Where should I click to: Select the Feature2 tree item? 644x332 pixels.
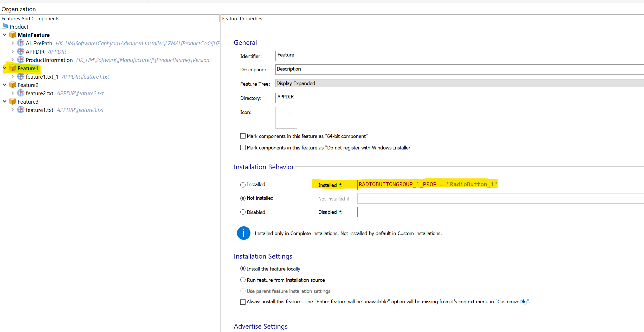[28, 85]
